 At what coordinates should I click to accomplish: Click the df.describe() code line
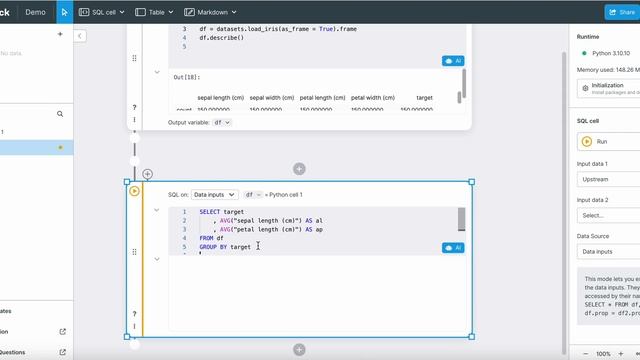pyautogui.click(x=222, y=38)
